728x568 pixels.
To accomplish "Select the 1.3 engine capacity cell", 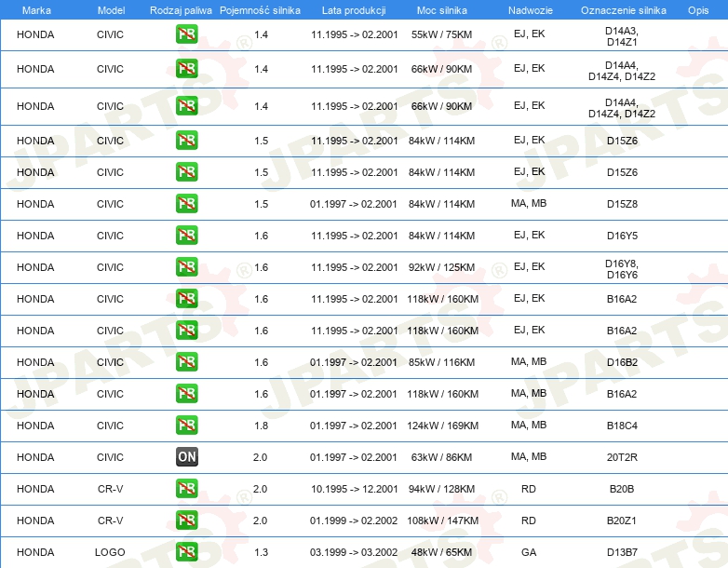I will (261, 552).
